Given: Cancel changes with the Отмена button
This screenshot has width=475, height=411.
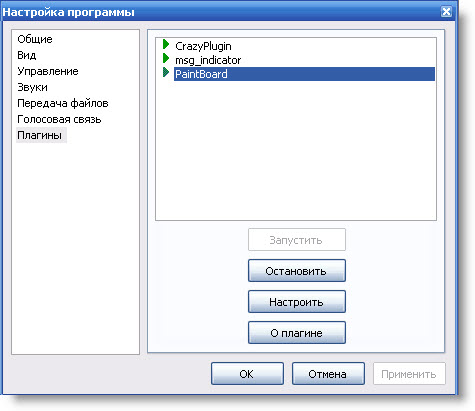Looking at the screenshot, I should pos(328,374).
